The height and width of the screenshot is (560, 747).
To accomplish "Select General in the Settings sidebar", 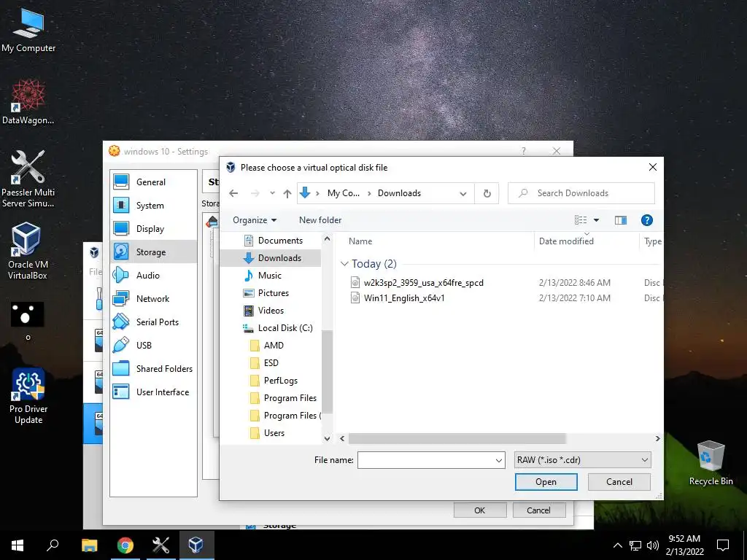I will click(x=153, y=182).
